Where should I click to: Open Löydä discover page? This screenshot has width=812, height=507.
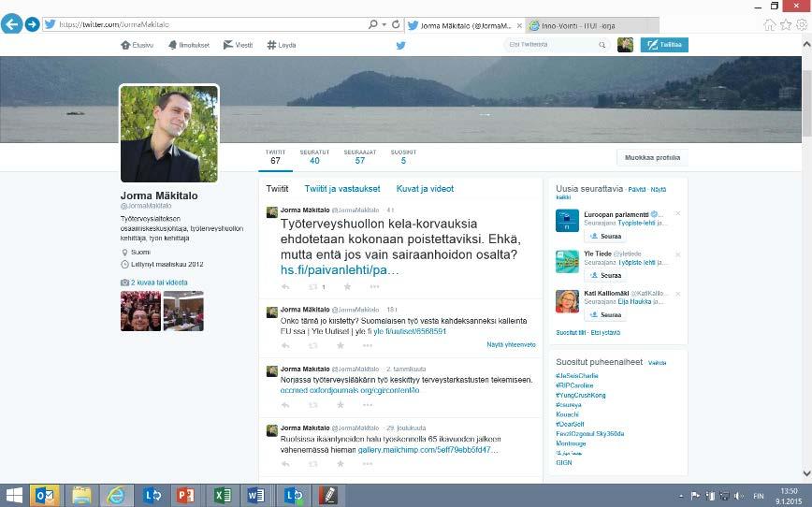pyautogui.click(x=282, y=45)
